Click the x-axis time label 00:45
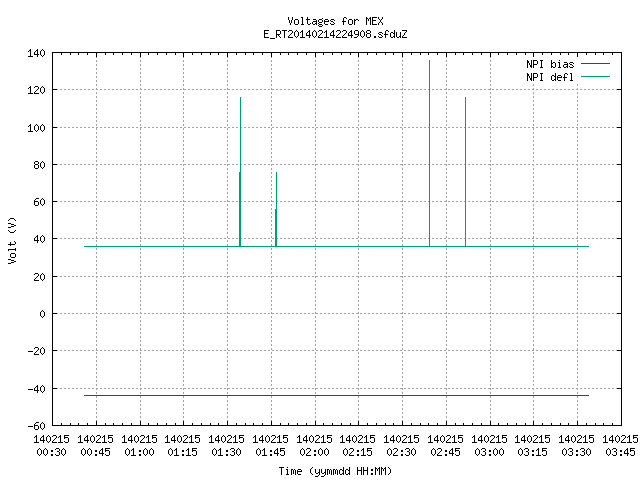Image resolution: width=640 pixels, height=480 pixels. [96, 452]
